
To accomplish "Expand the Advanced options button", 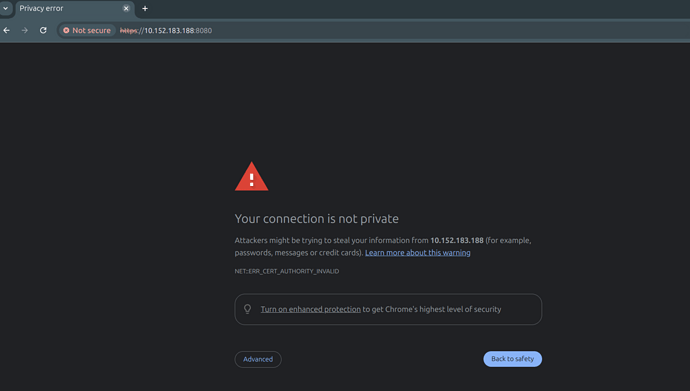I will [258, 359].
